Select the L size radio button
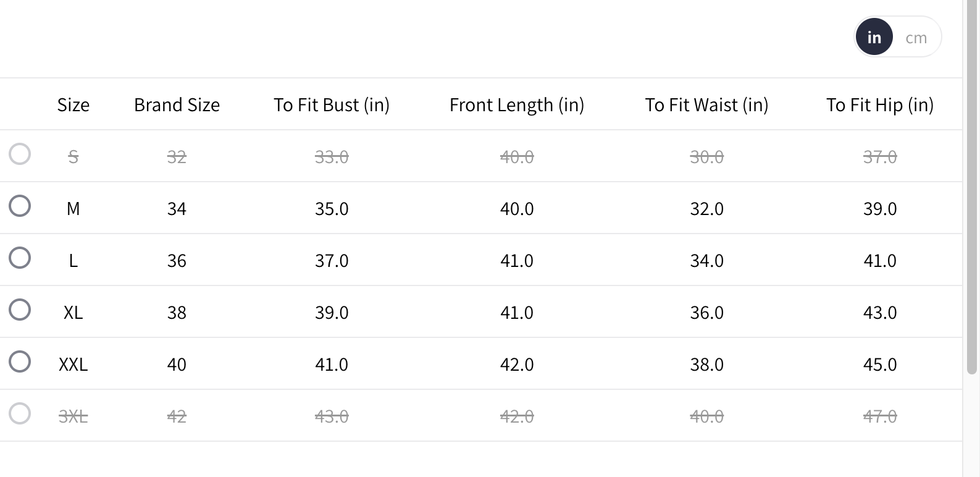980x477 pixels. pyautogui.click(x=20, y=258)
